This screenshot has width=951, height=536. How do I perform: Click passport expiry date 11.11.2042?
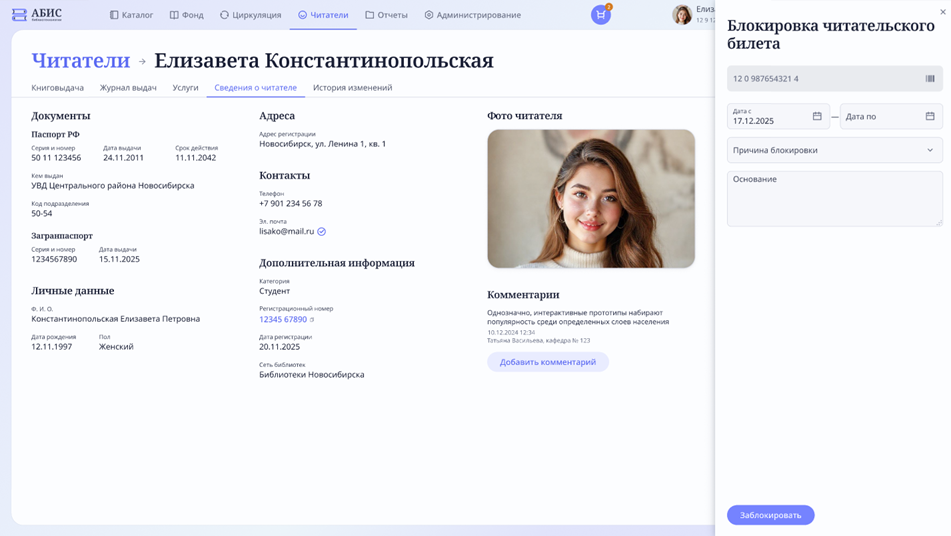195,158
